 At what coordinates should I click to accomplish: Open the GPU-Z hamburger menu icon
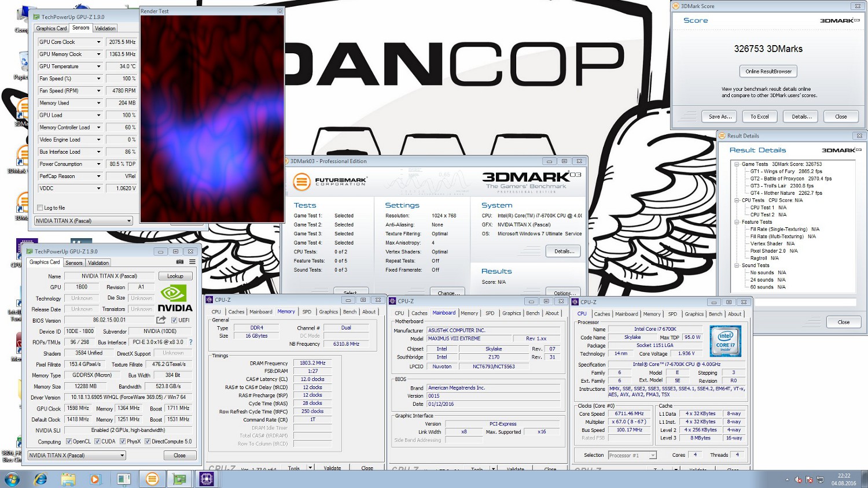[192, 262]
